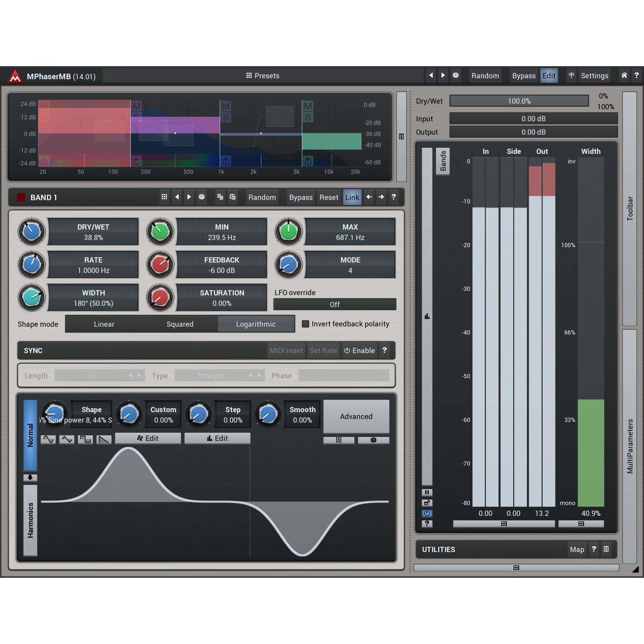Screen dimensions: 644x644
Task: Click the Output gain slider
Action: pyautogui.click(x=533, y=132)
